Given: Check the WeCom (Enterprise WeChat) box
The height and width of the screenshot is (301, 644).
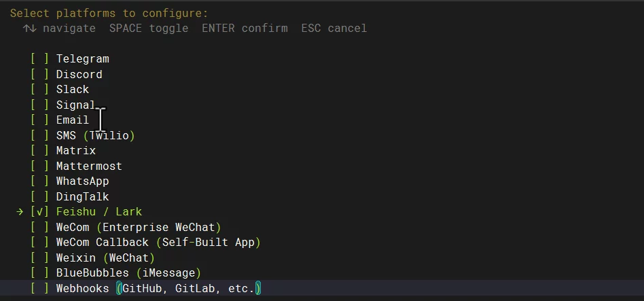Looking at the screenshot, I should pos(39,227).
